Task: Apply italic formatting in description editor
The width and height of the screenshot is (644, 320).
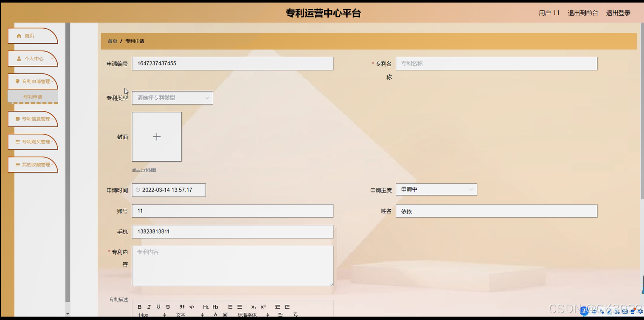Action: click(x=149, y=307)
